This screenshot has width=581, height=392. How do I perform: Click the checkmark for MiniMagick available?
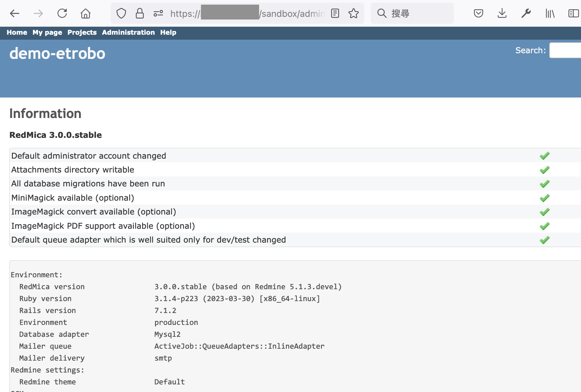[x=545, y=198]
